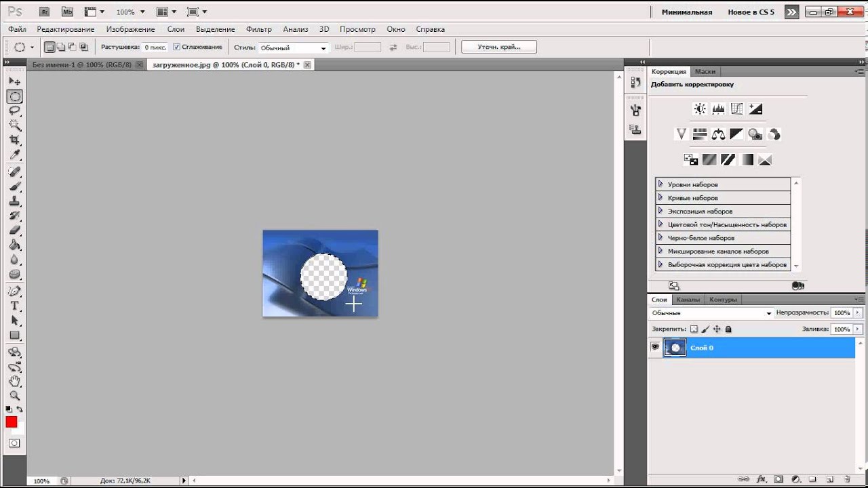Open the Заливка slider arrow
Viewport: 868px width, 488px height.
[x=858, y=329]
